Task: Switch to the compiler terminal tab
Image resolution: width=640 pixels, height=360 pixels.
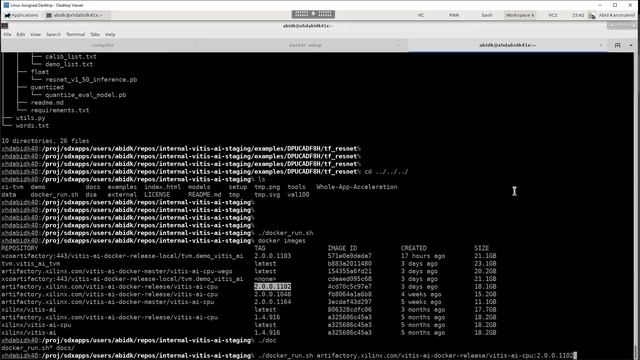Action: pyautogui.click(x=102, y=45)
